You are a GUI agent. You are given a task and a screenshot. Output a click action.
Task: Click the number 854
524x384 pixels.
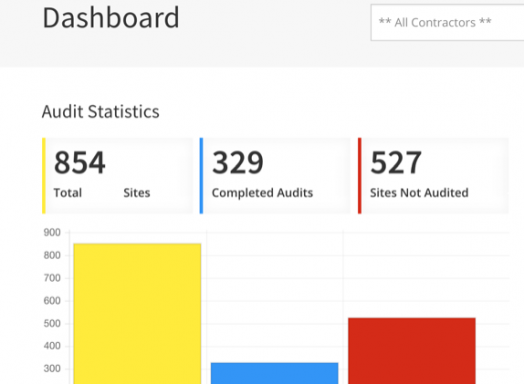[x=80, y=163]
